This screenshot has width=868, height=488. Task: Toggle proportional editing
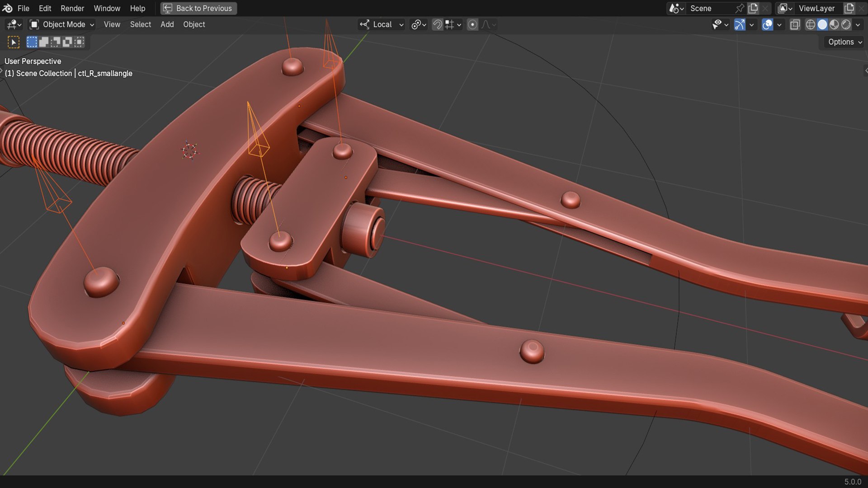pos(472,24)
